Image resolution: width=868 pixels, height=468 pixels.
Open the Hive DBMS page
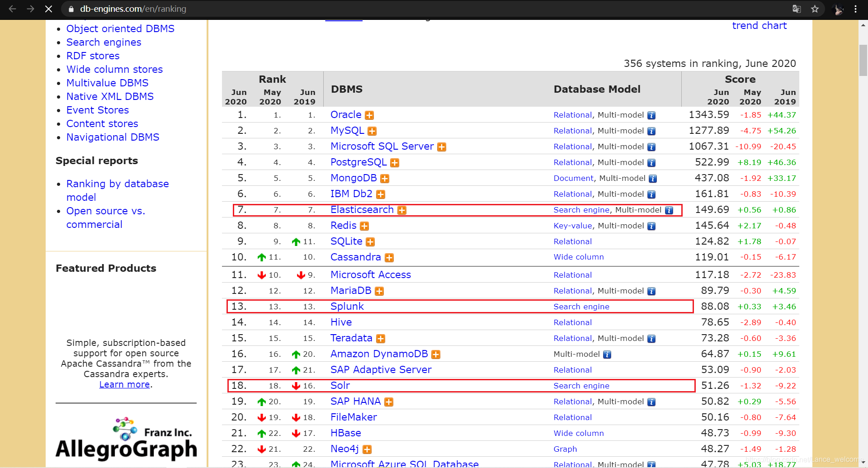[x=341, y=322]
